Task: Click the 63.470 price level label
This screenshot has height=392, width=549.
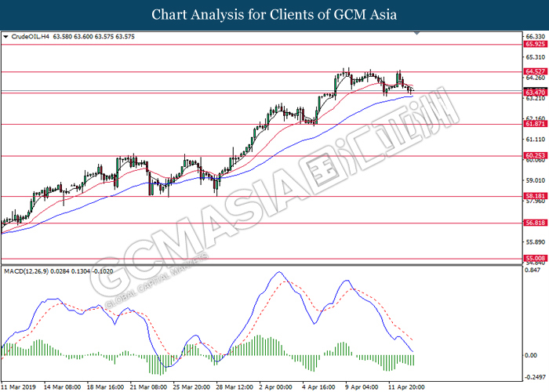Action: (x=536, y=93)
